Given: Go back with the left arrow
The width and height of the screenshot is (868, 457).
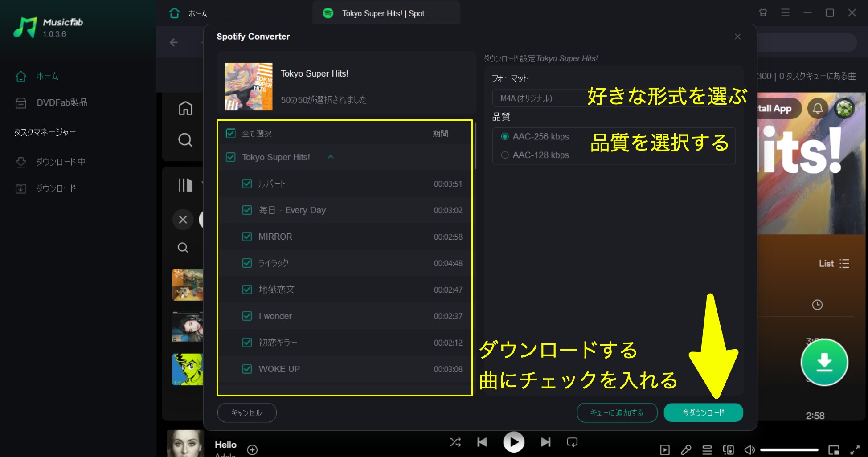Looking at the screenshot, I should click(x=174, y=42).
